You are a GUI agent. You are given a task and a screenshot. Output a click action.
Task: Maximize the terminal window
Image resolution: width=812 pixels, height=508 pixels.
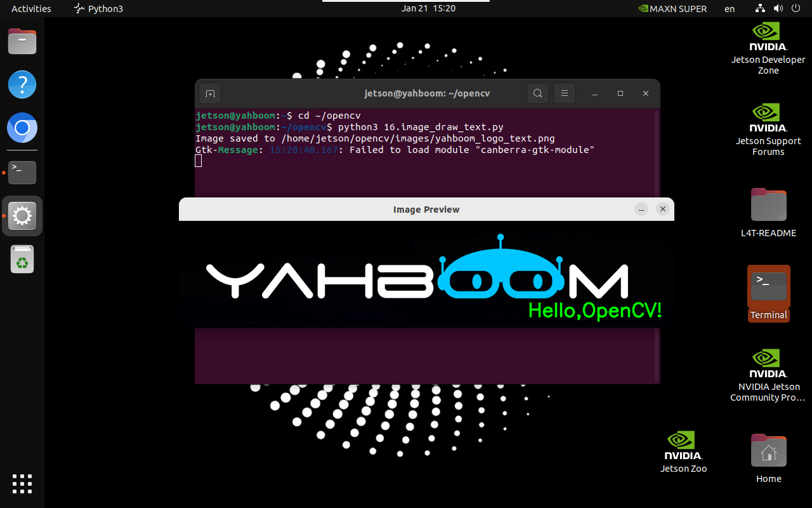click(x=620, y=93)
